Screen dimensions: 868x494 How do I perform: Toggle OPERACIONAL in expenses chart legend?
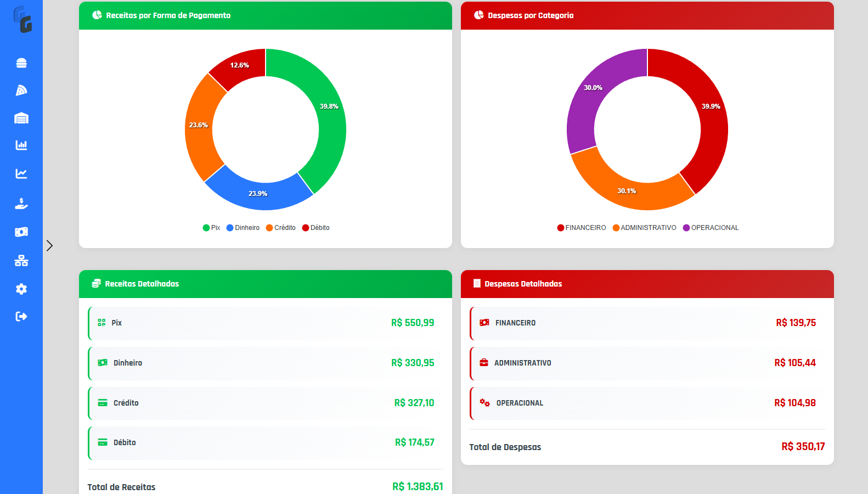pos(711,228)
